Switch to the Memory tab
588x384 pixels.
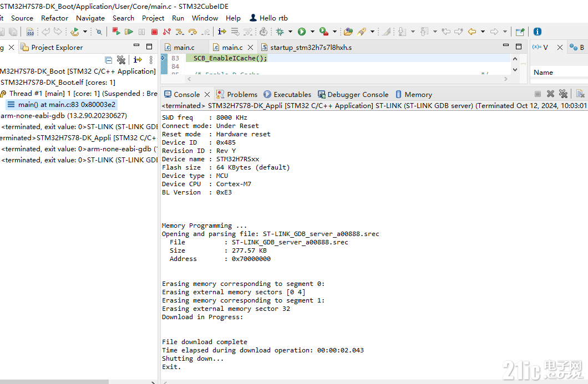[x=414, y=94]
